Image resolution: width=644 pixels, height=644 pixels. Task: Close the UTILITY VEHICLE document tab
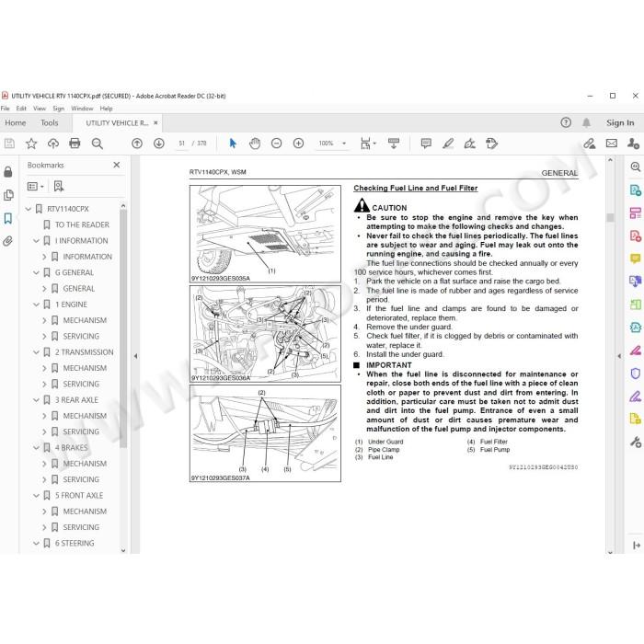pyautogui.click(x=155, y=122)
